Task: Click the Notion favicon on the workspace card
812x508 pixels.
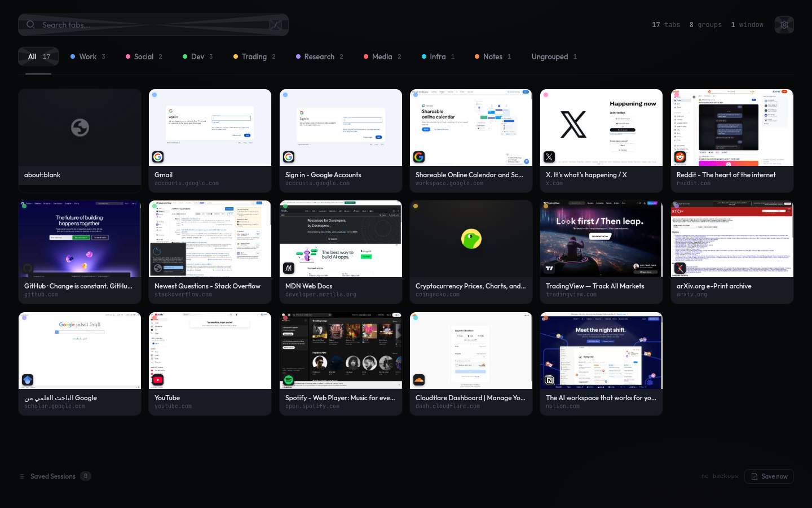Action: [x=549, y=380]
